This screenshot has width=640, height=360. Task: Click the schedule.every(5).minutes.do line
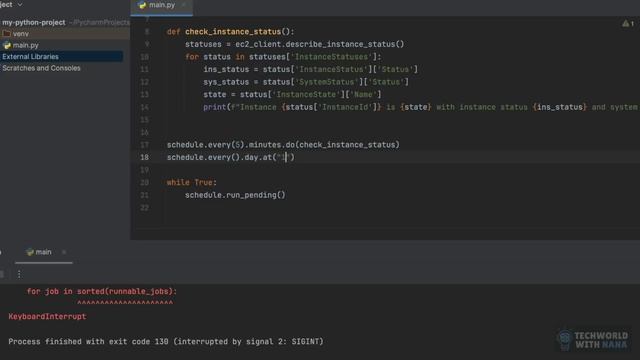coord(283,145)
